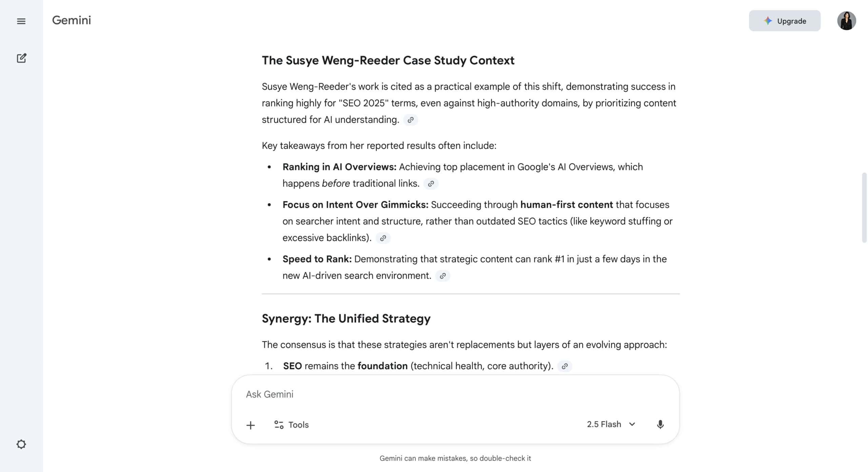The height and width of the screenshot is (472, 868).
Task: Open the main menu hamburger icon
Action: (21, 21)
